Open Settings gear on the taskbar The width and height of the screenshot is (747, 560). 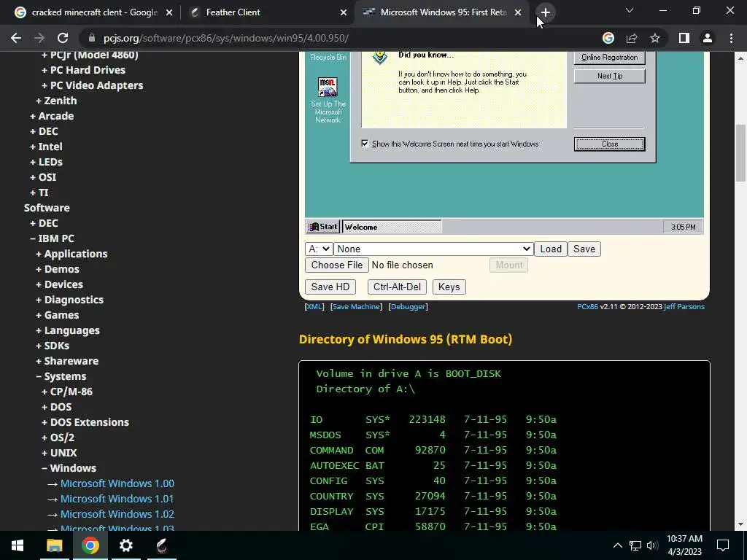tap(125, 545)
